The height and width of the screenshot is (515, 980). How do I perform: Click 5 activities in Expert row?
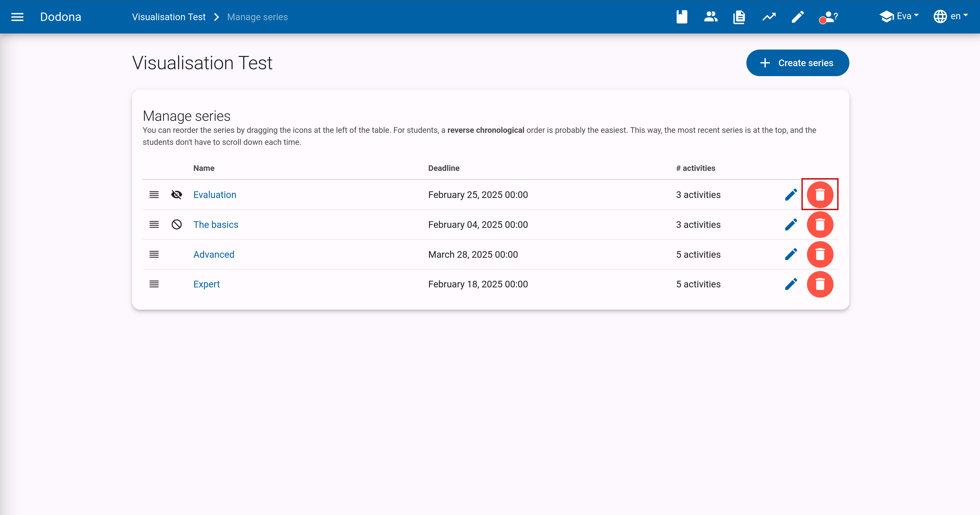(698, 284)
